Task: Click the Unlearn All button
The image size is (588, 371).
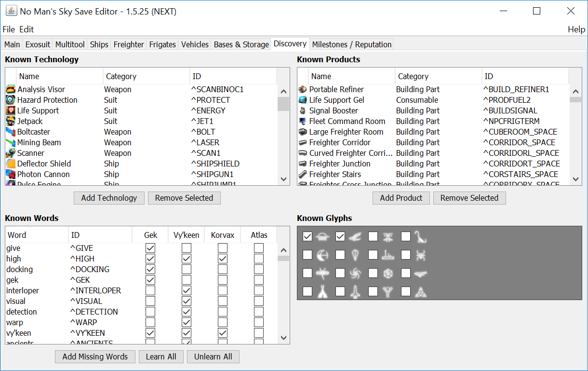Action: pos(213,357)
